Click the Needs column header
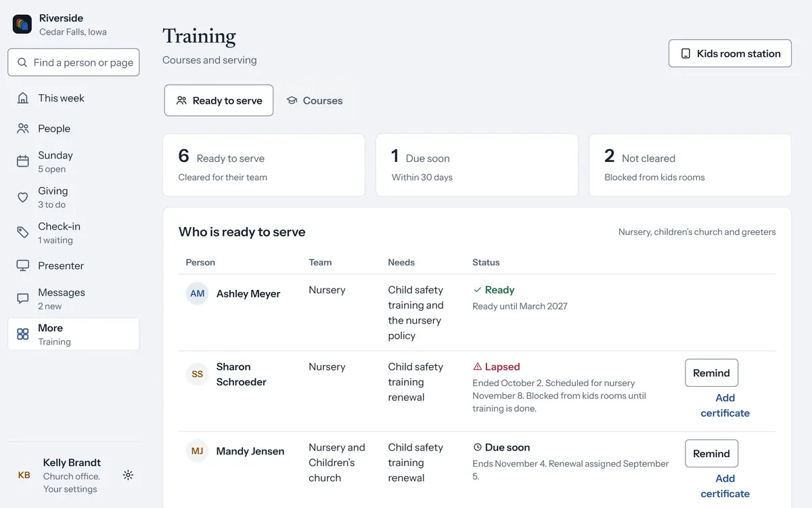The width and height of the screenshot is (812, 508). [401, 262]
